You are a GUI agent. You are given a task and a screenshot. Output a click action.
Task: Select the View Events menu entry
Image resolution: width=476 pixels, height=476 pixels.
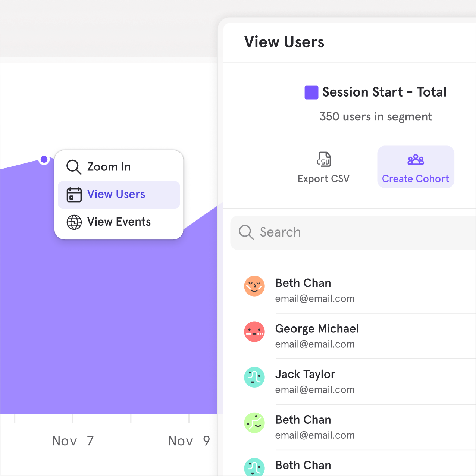pos(119,222)
